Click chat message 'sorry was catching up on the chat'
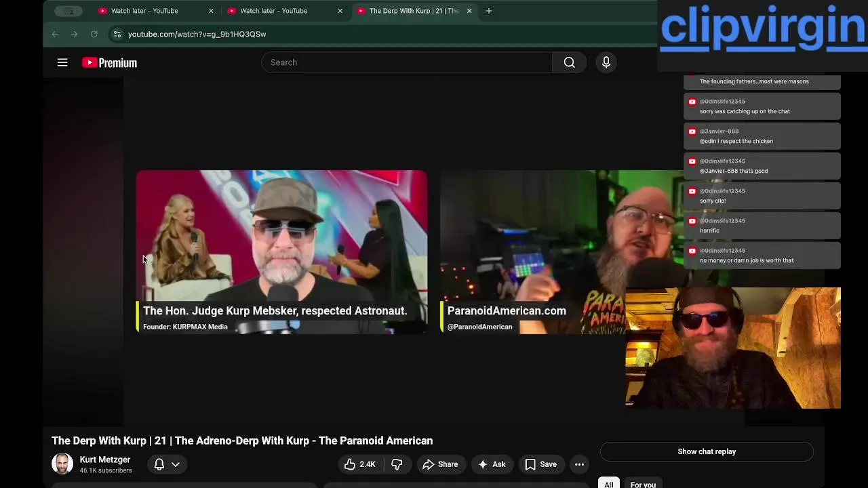 745,111
